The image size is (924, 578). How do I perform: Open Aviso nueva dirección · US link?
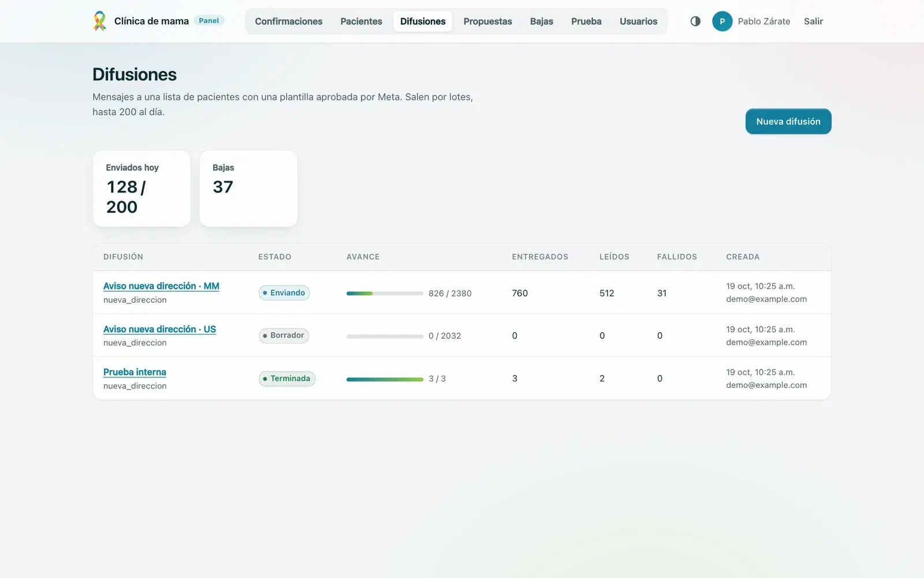click(159, 329)
